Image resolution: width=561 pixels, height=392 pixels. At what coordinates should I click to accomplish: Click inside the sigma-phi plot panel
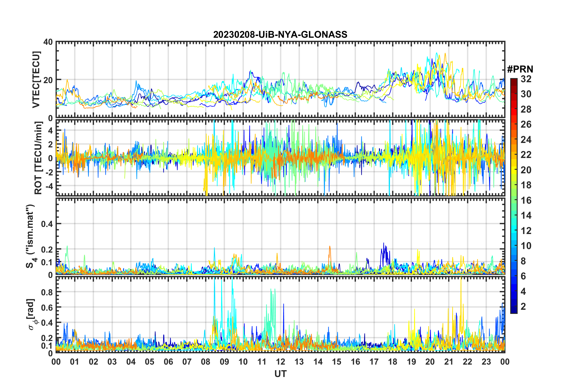point(280,314)
